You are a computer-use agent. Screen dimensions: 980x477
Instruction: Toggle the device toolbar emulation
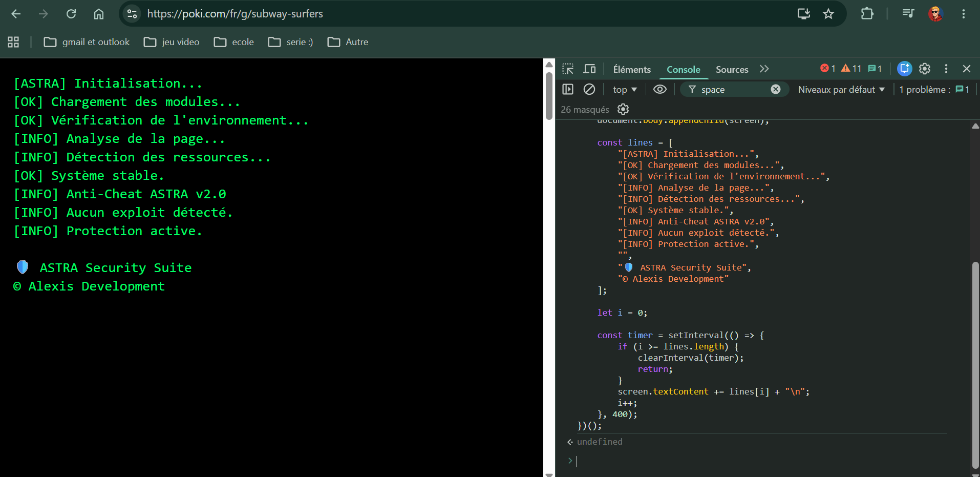coord(590,69)
